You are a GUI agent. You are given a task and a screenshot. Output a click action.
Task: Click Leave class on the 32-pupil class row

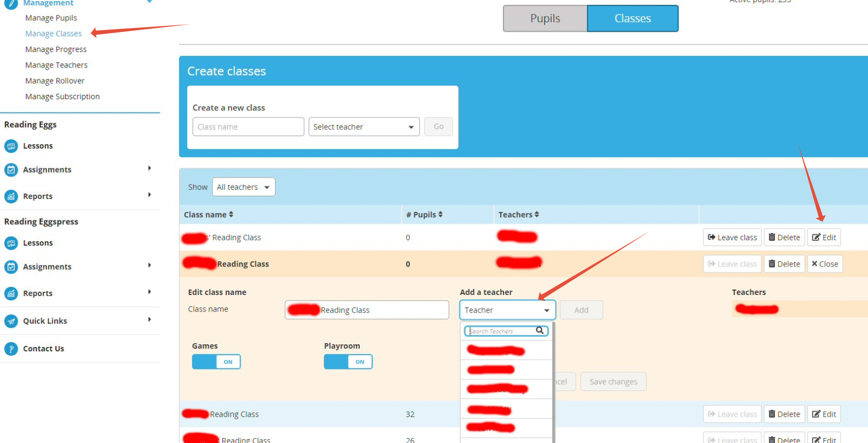(x=732, y=414)
